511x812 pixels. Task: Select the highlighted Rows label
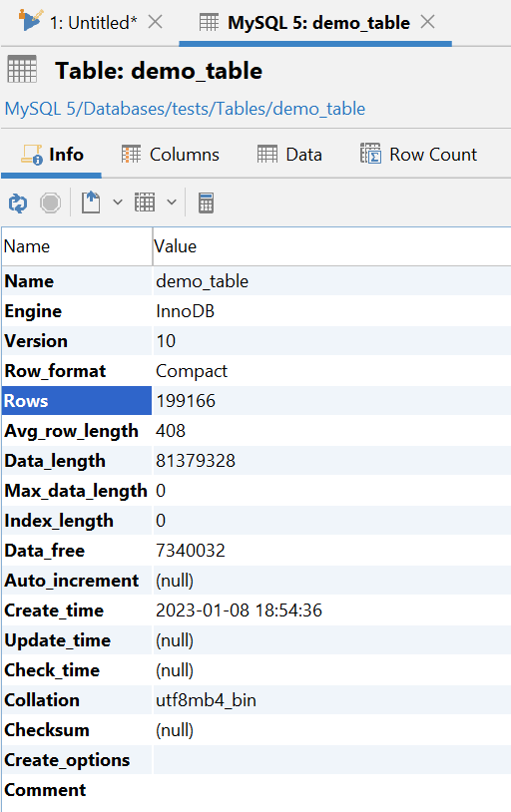[77, 401]
